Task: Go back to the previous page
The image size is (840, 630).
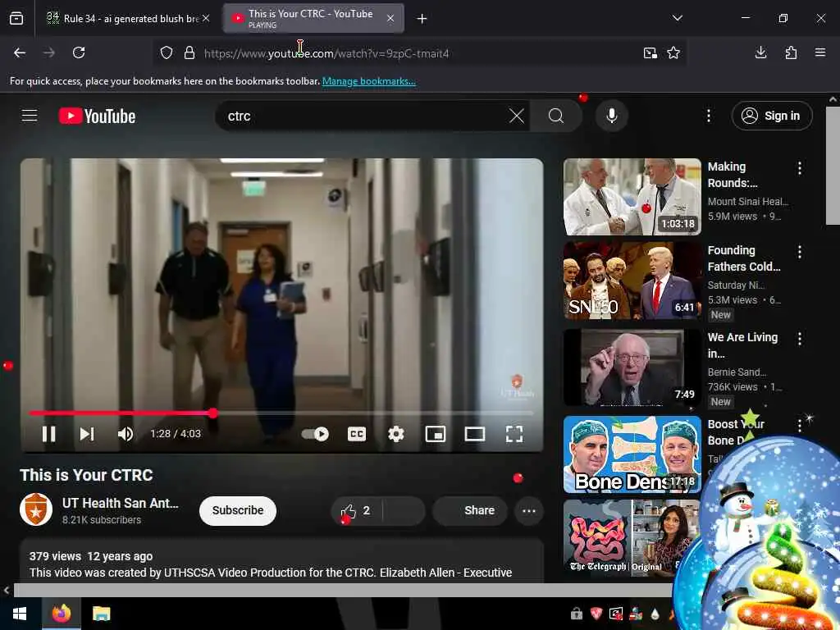Action: 20,52
